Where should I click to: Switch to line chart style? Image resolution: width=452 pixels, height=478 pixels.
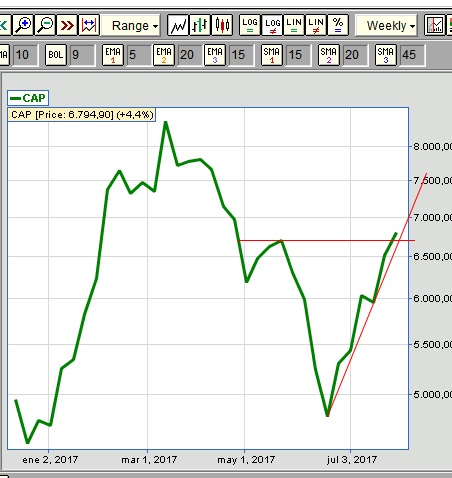178,25
